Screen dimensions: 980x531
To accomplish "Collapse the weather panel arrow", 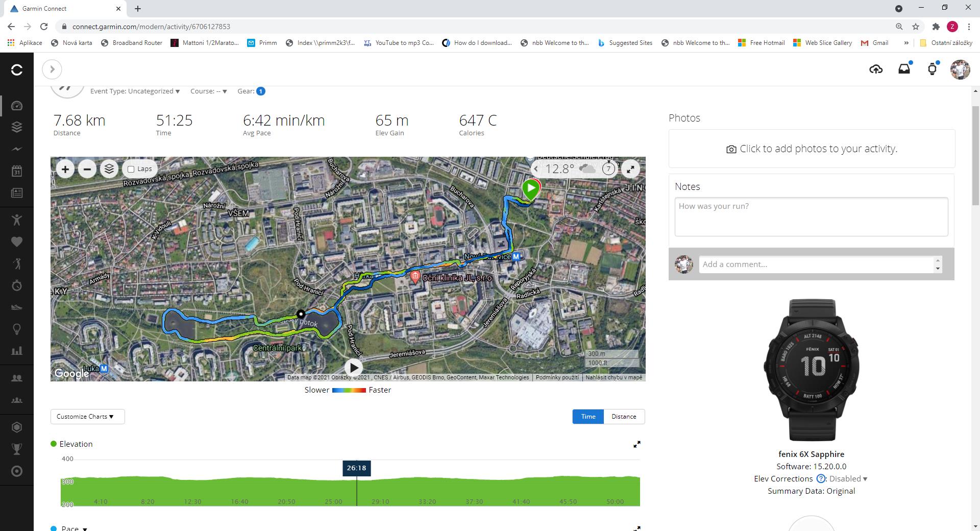I will [x=536, y=169].
